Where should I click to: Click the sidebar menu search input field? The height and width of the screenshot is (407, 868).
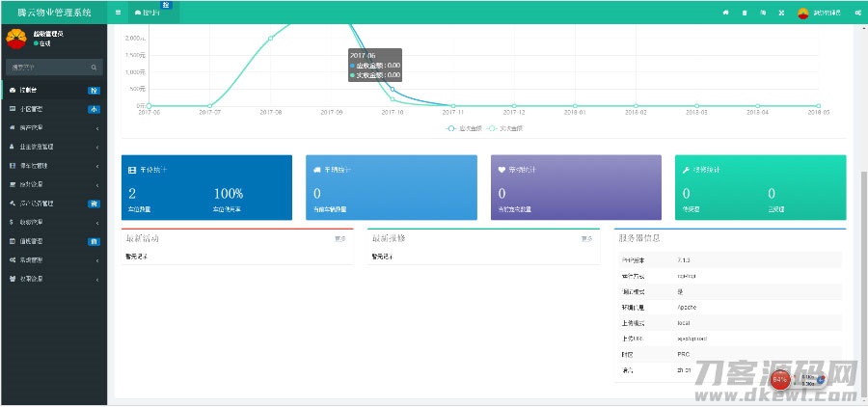pos(46,68)
